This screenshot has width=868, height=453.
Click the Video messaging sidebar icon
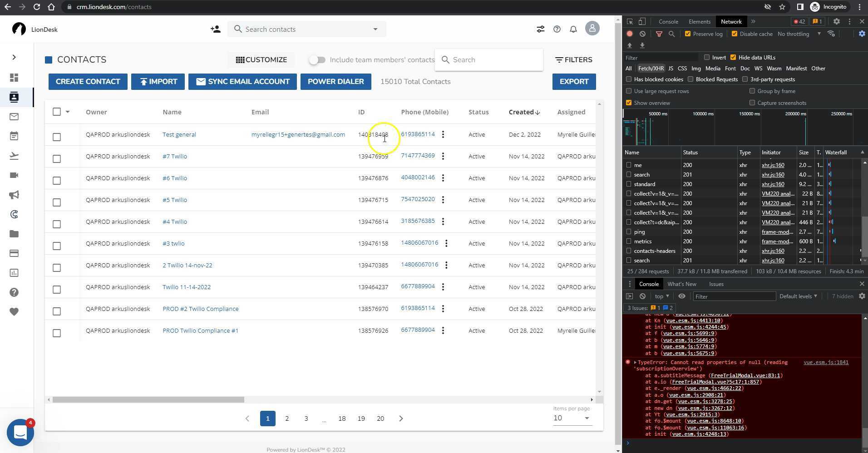click(14, 175)
